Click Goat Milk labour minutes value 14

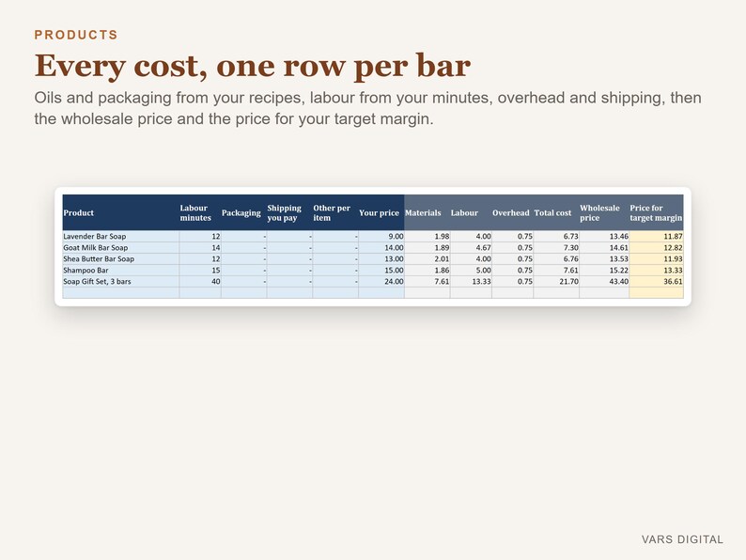click(200, 248)
